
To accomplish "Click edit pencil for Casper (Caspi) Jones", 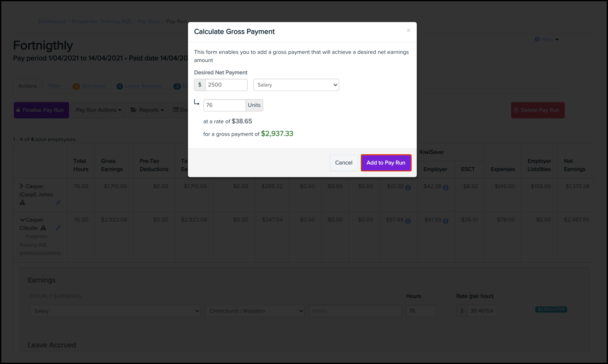I will [58, 203].
